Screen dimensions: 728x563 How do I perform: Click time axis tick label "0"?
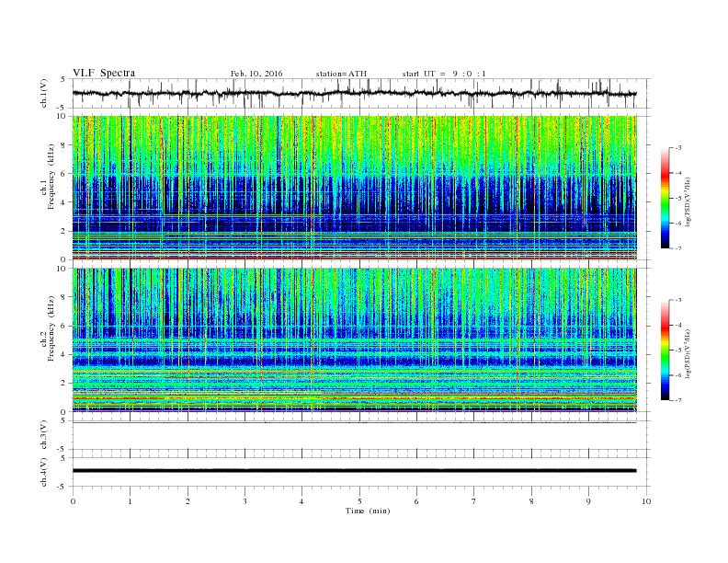pos(73,501)
